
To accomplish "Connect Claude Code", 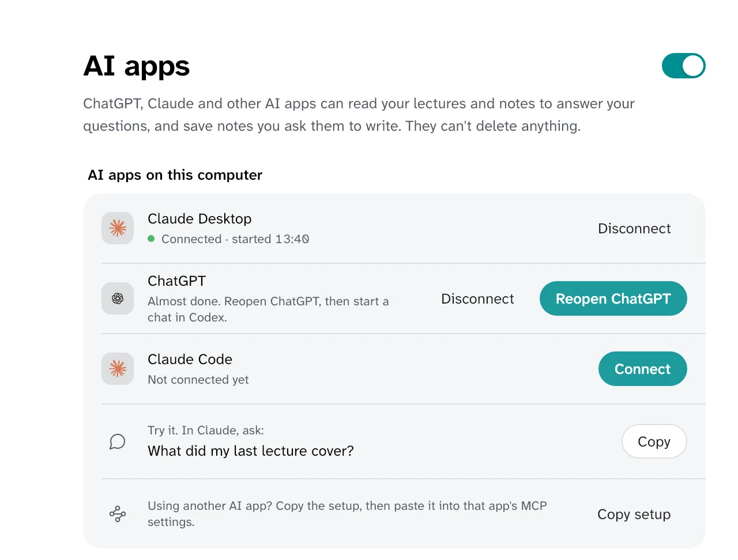I will coord(643,369).
